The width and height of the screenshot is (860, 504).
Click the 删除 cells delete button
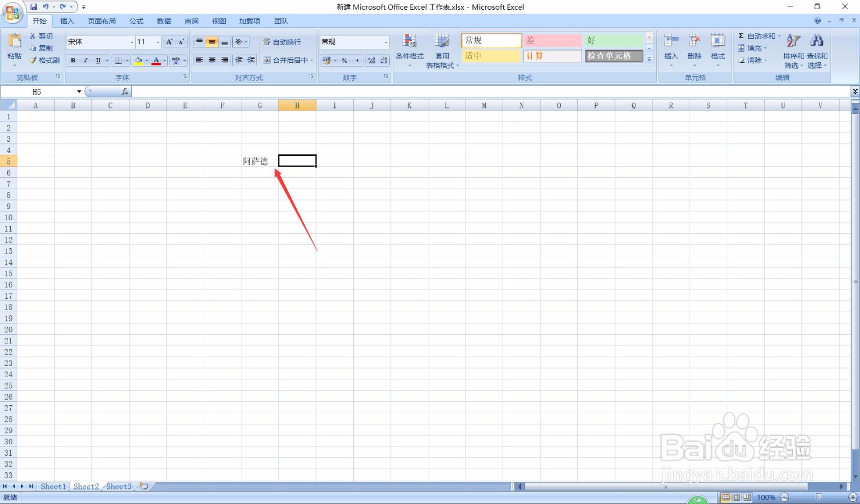pyautogui.click(x=694, y=49)
